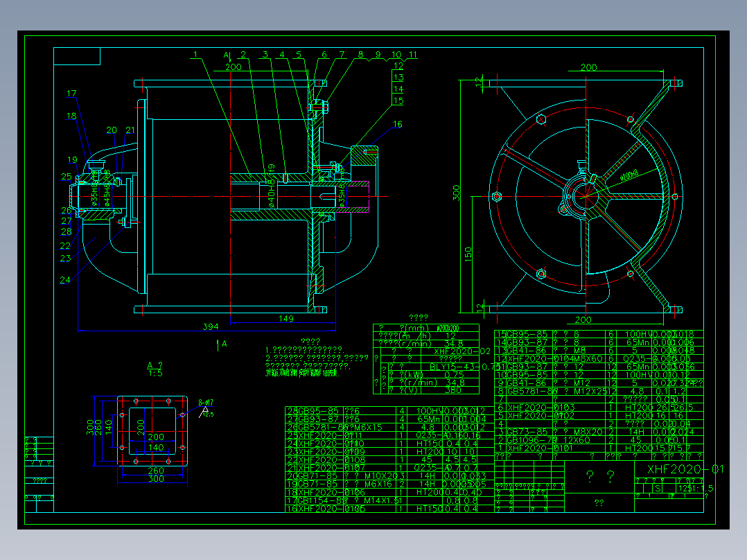Select callout number 24 on section view
Viewport: 747px width, 560px height.
65,280
